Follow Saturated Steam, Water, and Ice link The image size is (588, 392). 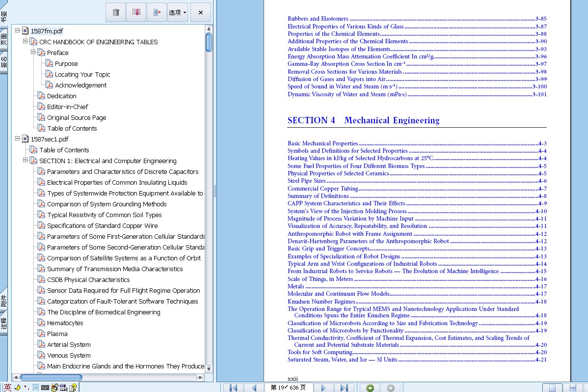click(343, 360)
